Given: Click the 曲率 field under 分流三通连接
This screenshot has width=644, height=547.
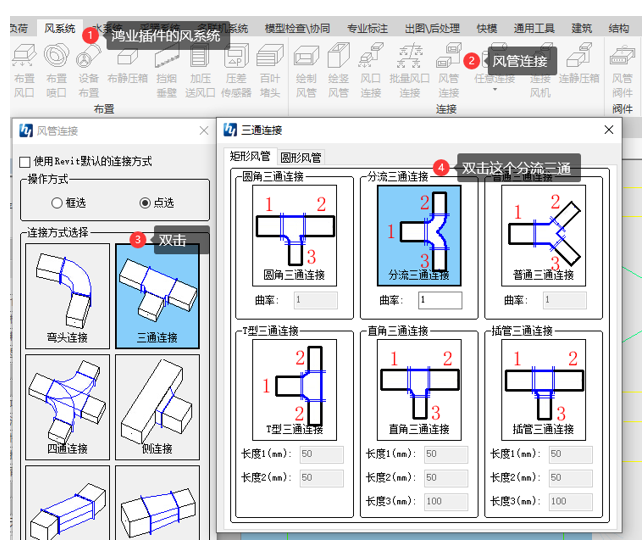Looking at the screenshot, I should (x=440, y=300).
